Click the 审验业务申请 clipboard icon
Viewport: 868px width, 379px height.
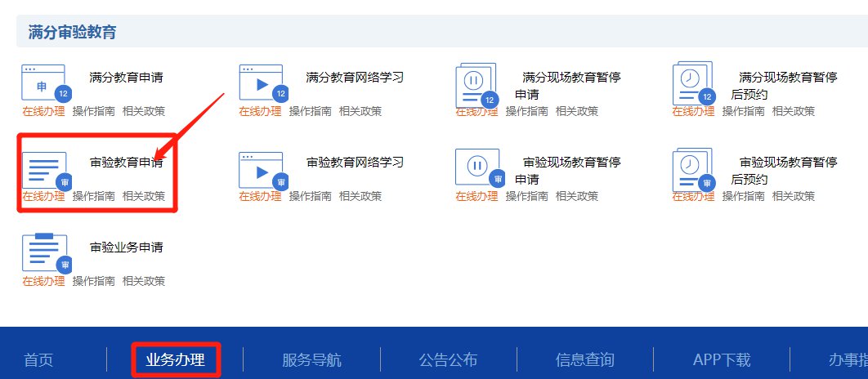(43, 253)
